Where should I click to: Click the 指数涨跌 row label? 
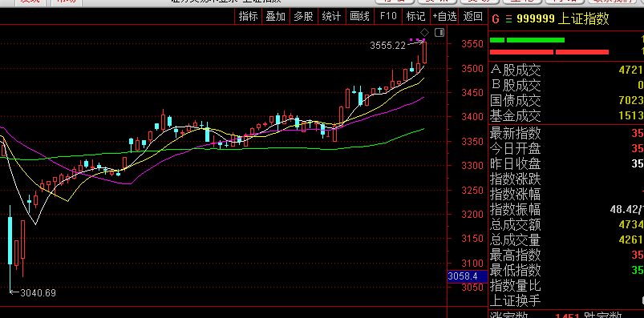tap(516, 179)
